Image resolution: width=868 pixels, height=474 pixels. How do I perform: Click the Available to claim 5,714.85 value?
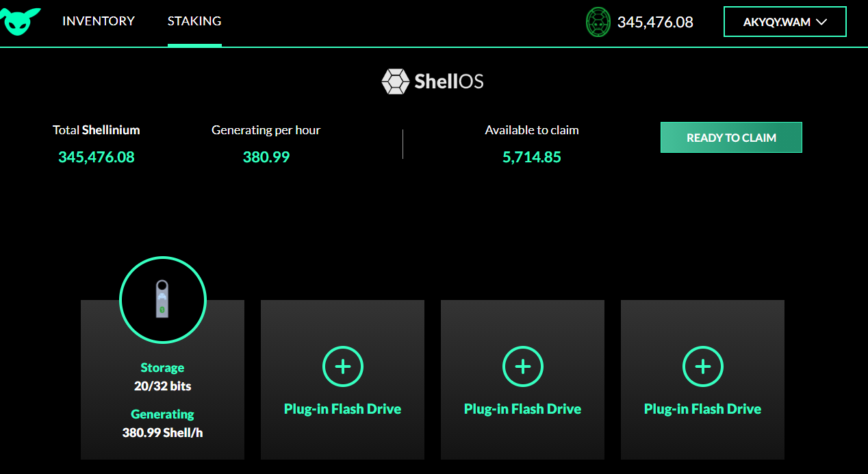click(532, 158)
